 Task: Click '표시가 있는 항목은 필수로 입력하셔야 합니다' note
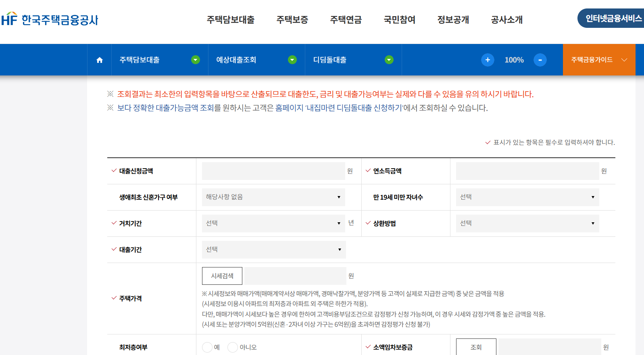[554, 142]
